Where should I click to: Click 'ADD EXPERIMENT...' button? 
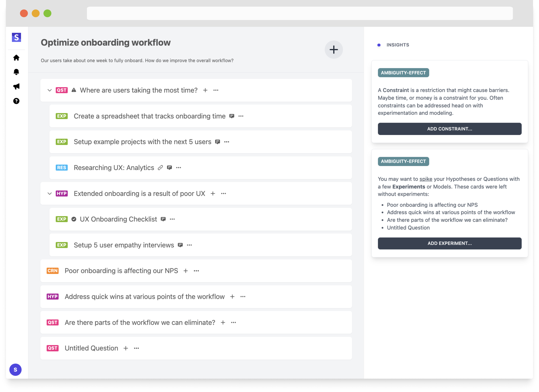pos(450,244)
